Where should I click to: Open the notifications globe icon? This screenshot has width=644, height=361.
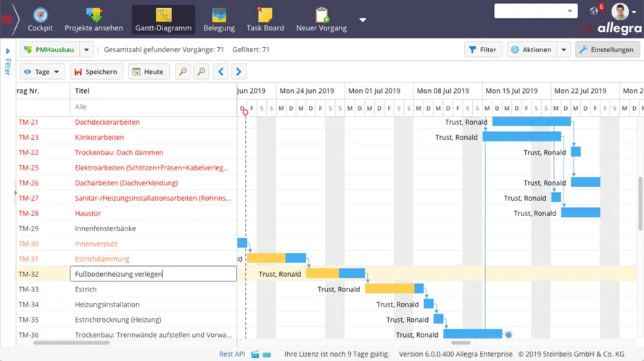(594, 11)
